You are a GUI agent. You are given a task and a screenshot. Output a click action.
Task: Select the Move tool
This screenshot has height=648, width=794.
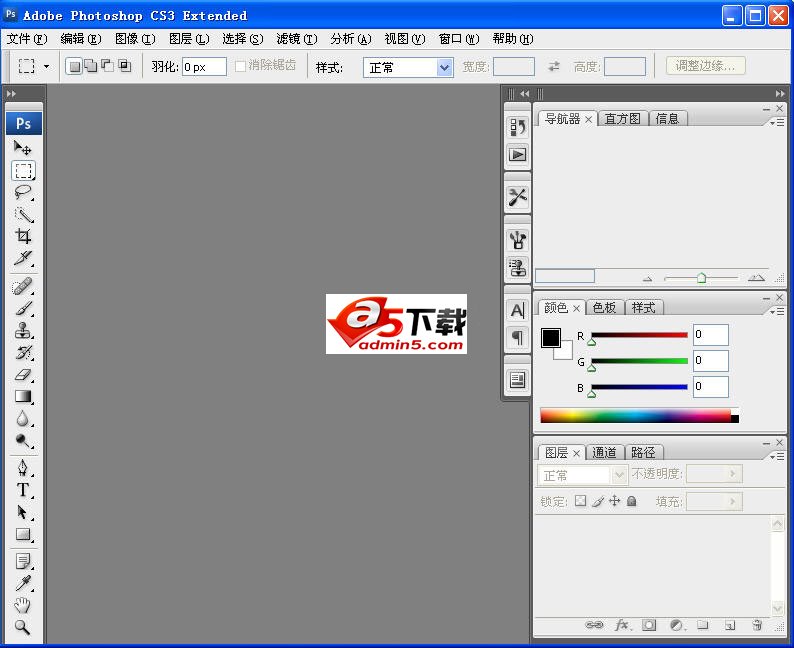[x=23, y=148]
